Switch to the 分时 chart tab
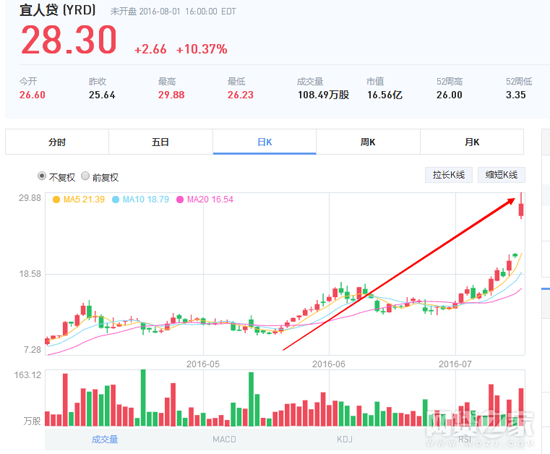 click(x=57, y=142)
